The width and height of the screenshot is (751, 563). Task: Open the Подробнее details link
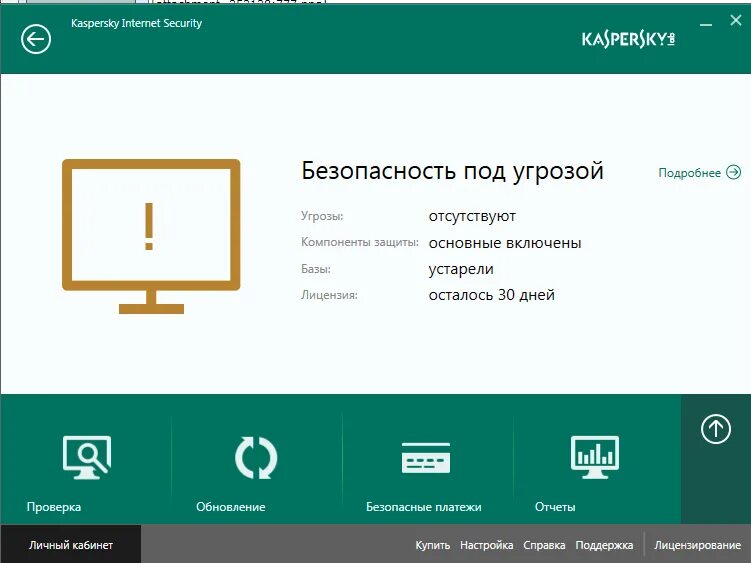[x=689, y=172]
